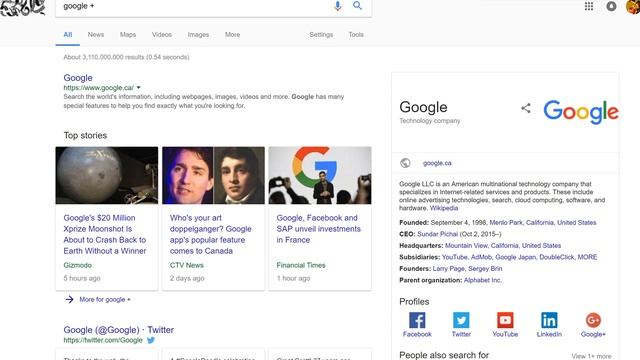Expand the dropdown arrow beside google.ca URL

pyautogui.click(x=138, y=88)
